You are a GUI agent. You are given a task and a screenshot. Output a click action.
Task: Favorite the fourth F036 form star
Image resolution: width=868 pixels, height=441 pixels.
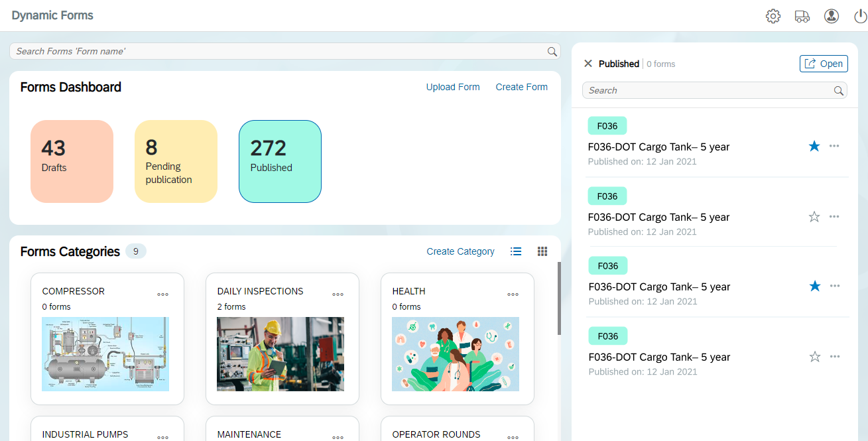pos(815,357)
